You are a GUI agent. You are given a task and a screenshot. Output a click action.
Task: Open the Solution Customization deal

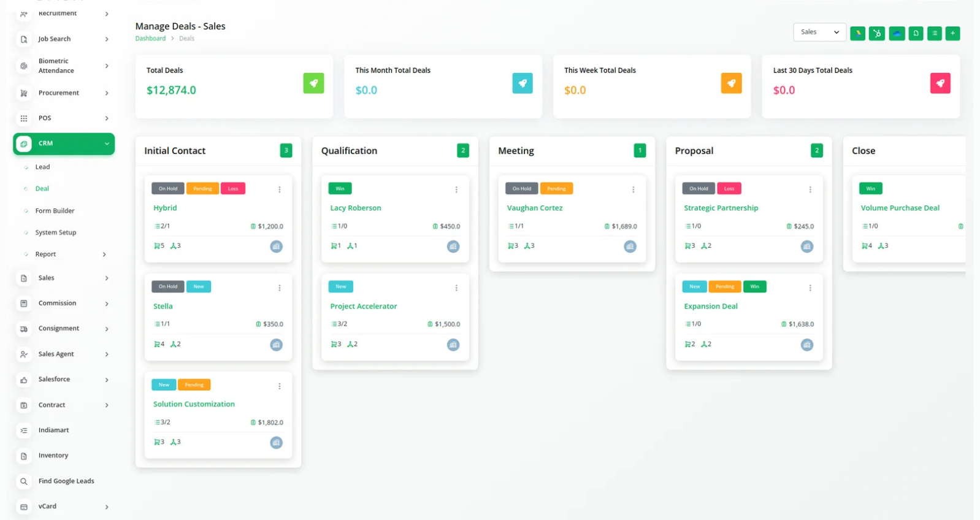pyautogui.click(x=194, y=404)
